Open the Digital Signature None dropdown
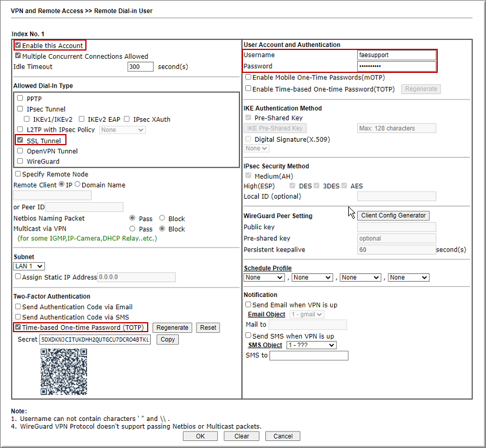This screenshot has width=486, height=448. click(257, 148)
